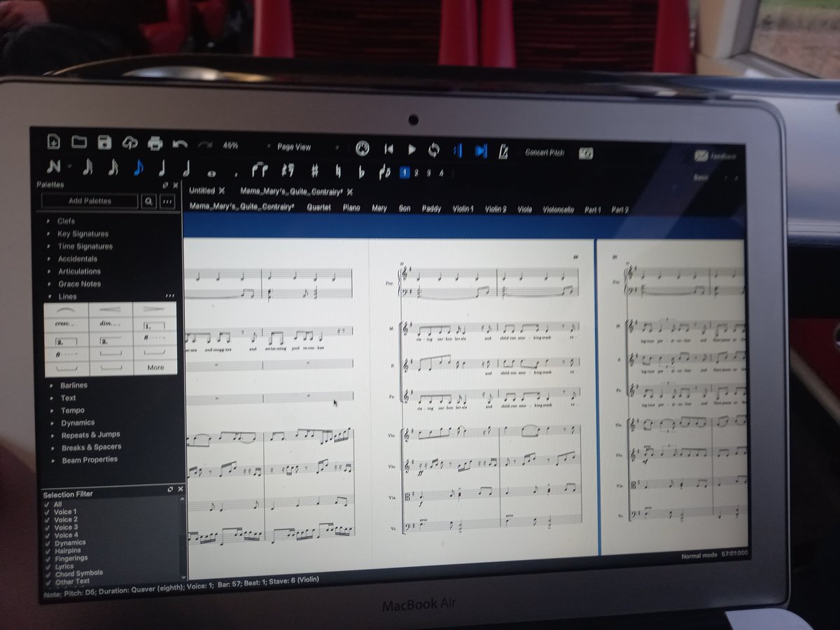Click More in the Lines palette
Image resolution: width=840 pixels, height=630 pixels.
click(x=155, y=367)
